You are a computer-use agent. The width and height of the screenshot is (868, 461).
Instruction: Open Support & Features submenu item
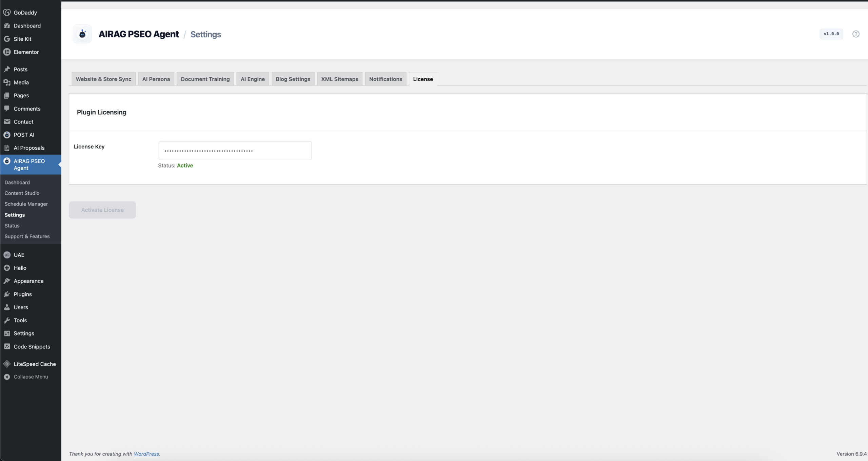point(27,236)
